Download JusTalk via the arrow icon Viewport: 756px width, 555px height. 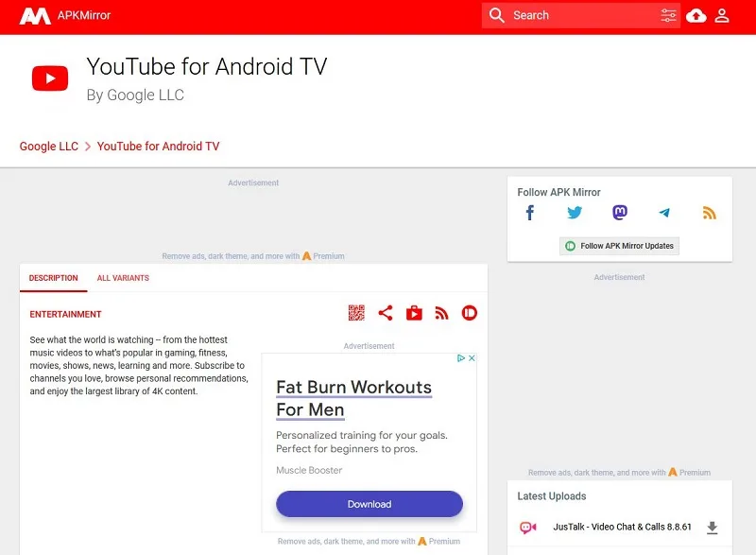712,528
